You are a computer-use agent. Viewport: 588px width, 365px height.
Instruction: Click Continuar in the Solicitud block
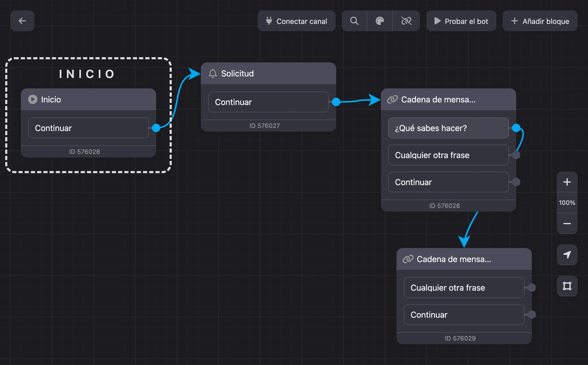(269, 102)
